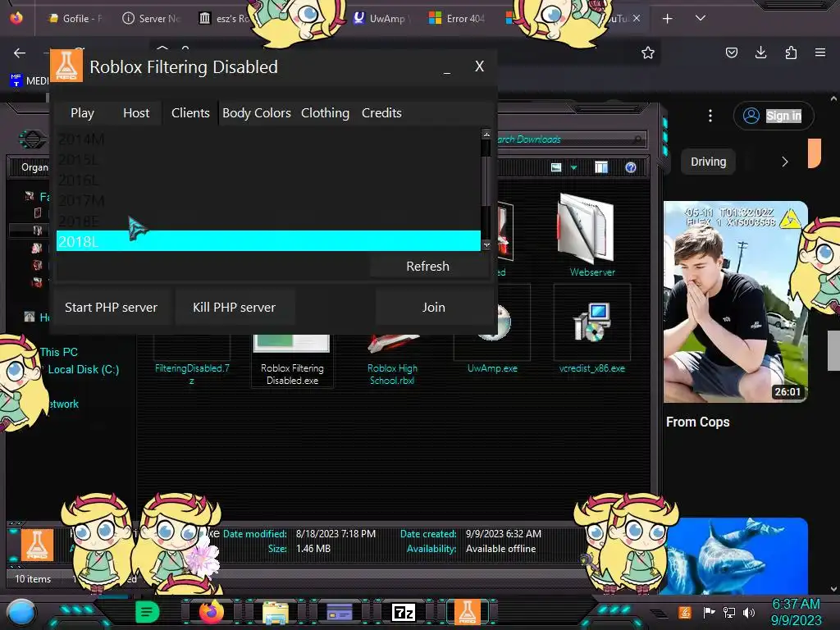
Task: Click the From Cops video title
Action: 697,422
